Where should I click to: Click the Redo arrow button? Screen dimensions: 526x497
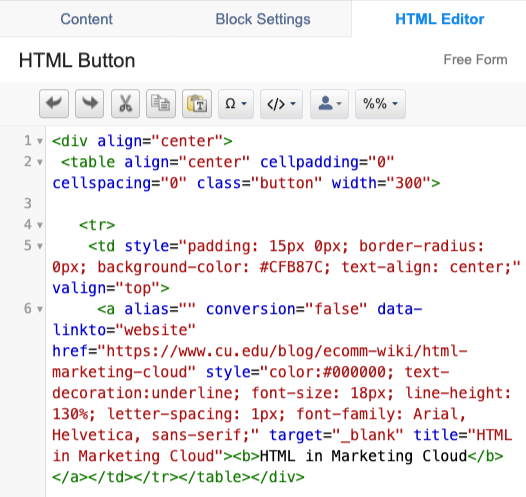tap(89, 104)
